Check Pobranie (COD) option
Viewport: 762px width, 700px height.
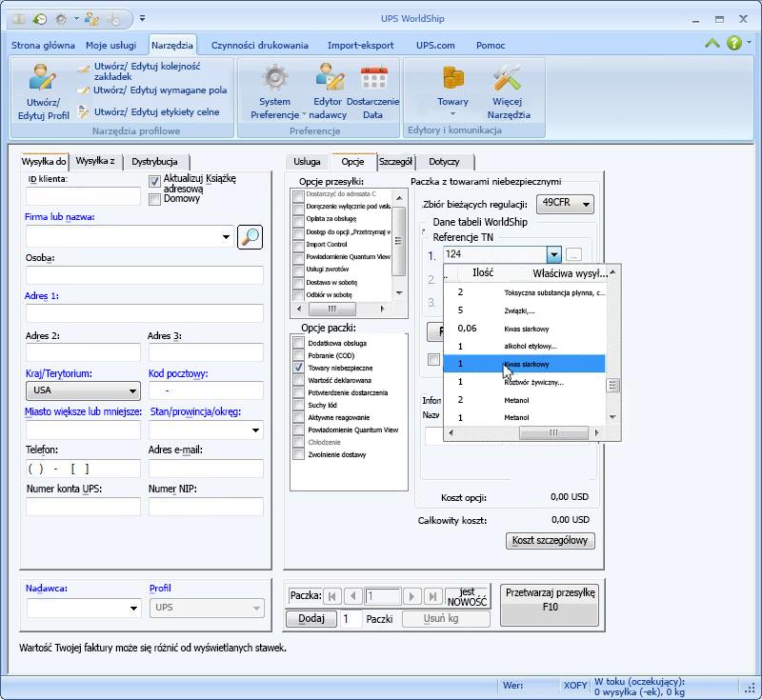point(299,355)
